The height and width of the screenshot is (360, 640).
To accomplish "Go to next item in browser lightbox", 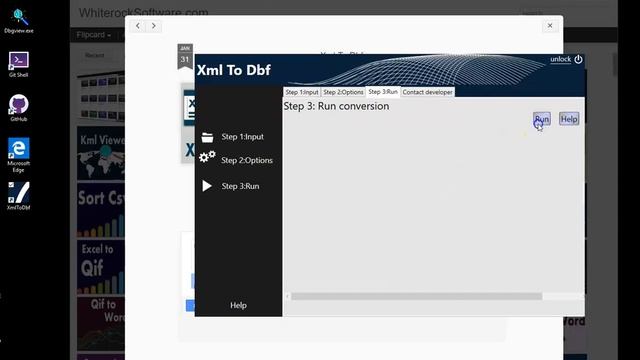I will pyautogui.click(x=153, y=26).
